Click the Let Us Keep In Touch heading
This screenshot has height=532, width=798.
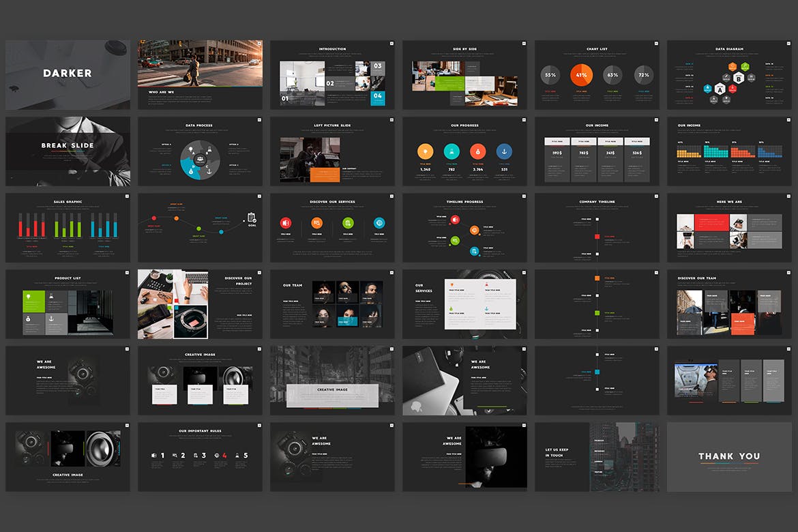557,452
